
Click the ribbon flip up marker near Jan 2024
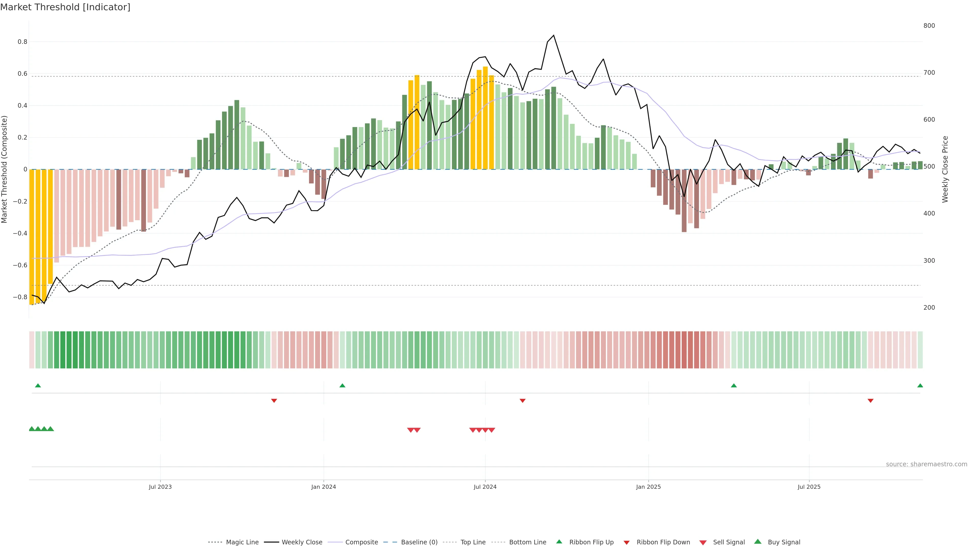(342, 386)
